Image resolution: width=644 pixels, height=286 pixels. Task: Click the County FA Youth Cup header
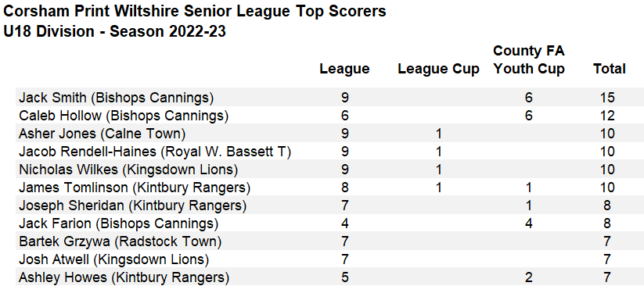pyautogui.click(x=529, y=60)
